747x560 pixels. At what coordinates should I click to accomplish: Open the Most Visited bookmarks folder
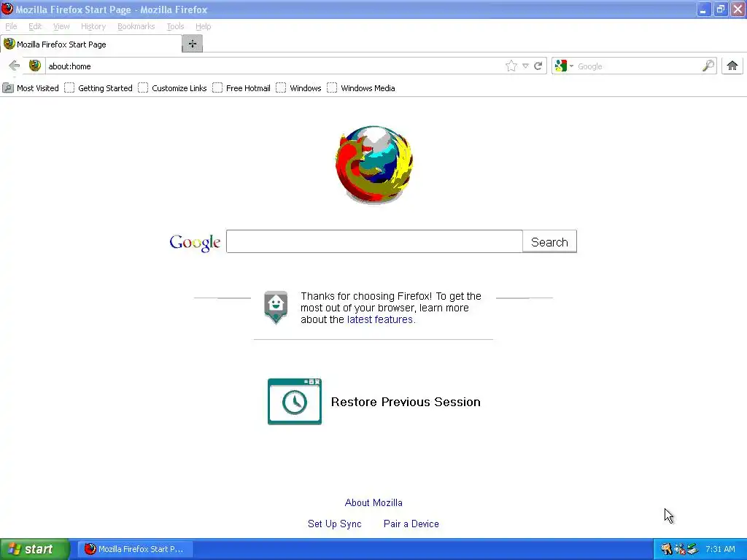click(x=31, y=88)
